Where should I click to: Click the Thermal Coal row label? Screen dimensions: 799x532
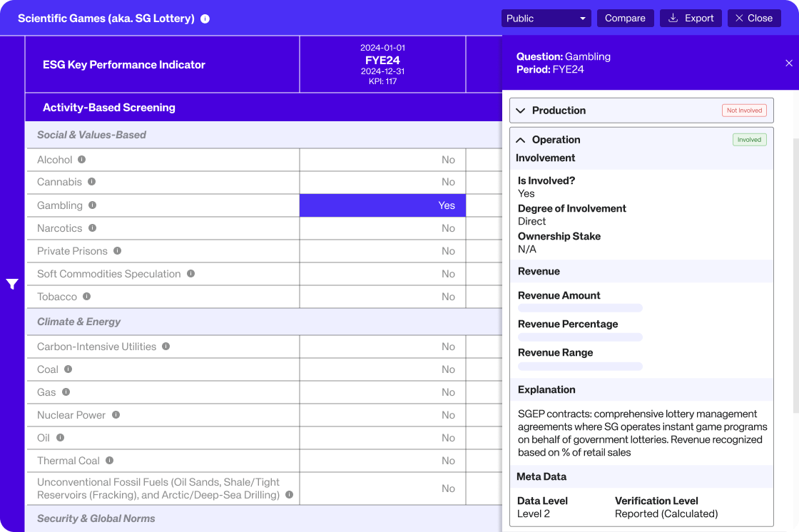coord(68,461)
